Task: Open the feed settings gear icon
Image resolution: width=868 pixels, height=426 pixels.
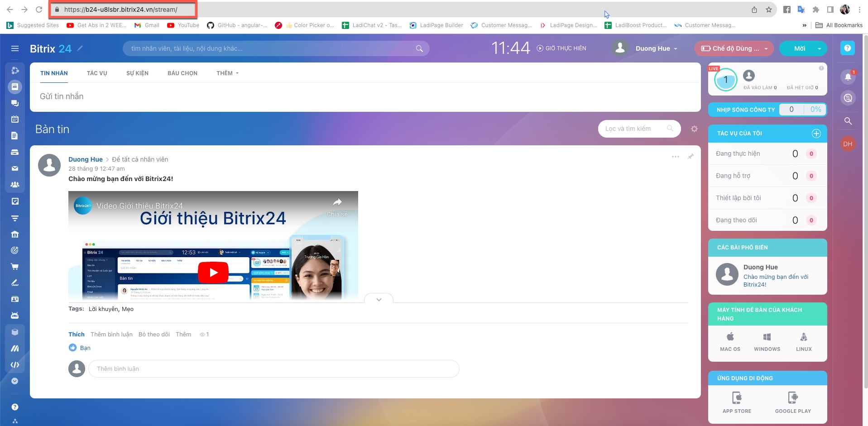Action: 694,129
